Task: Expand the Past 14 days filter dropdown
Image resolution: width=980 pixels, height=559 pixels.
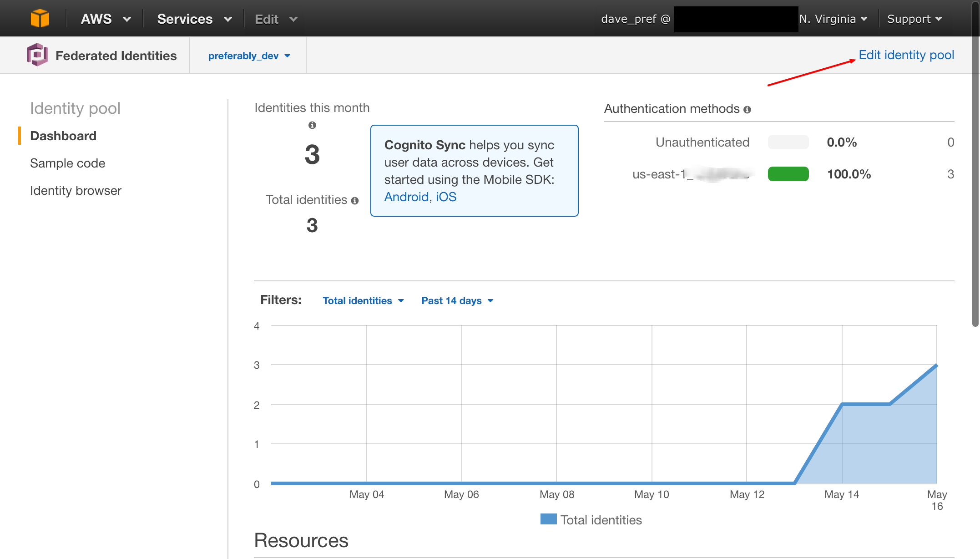Action: 458,301
